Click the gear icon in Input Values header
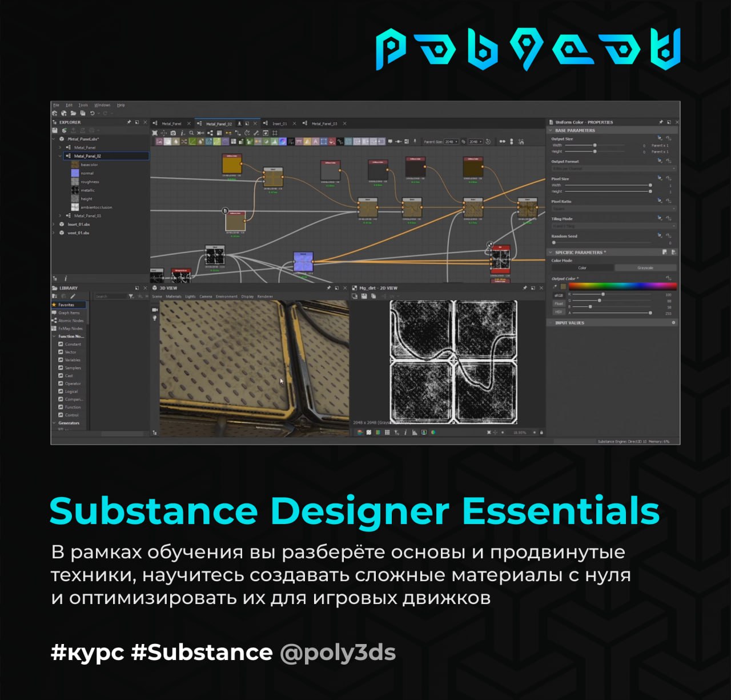Viewport: 731px width, 700px height. [x=673, y=322]
